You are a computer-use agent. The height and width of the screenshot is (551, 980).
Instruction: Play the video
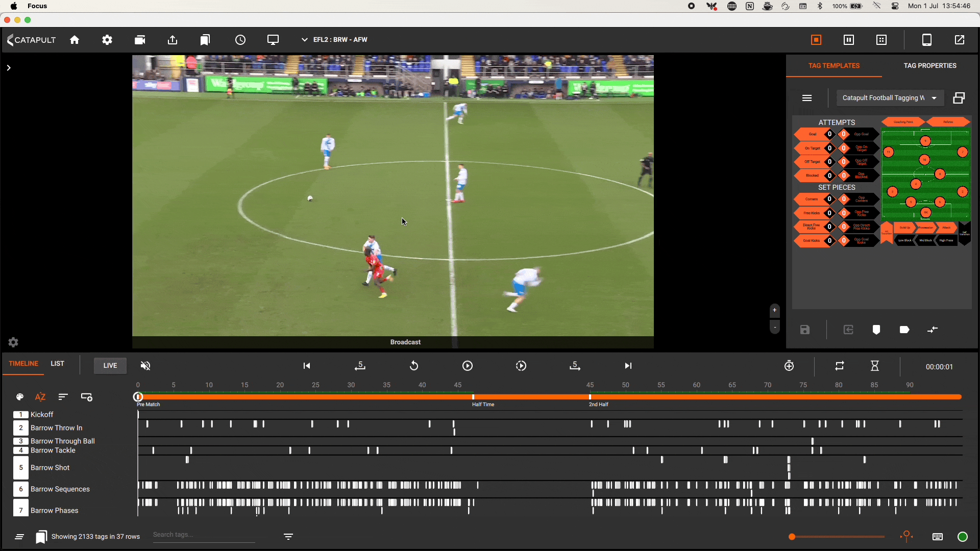pos(468,366)
